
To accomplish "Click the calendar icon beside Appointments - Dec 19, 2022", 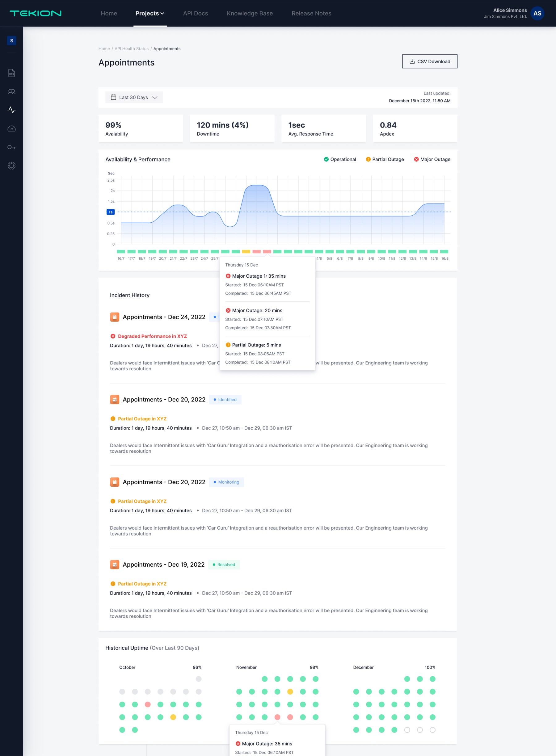I will pos(114,565).
